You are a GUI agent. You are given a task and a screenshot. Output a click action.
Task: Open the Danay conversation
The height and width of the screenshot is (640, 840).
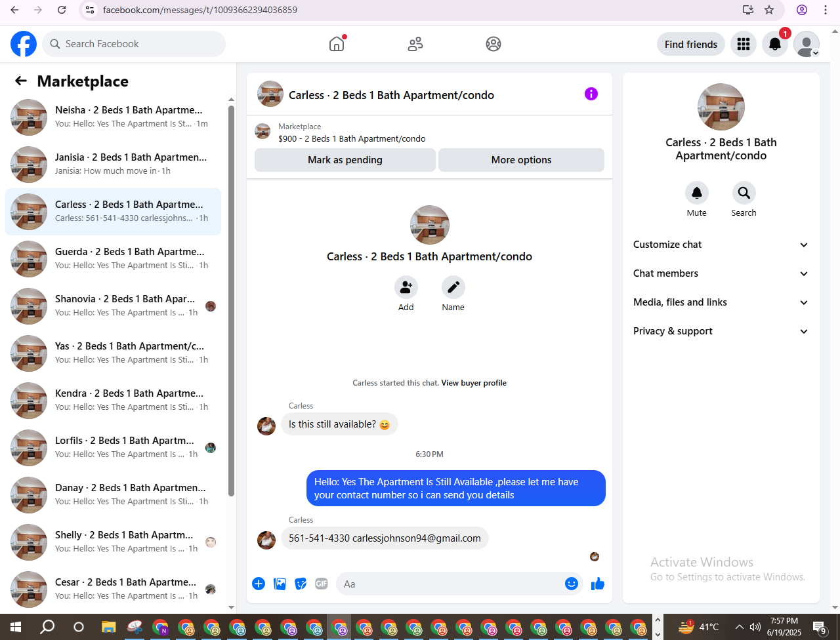(113, 495)
